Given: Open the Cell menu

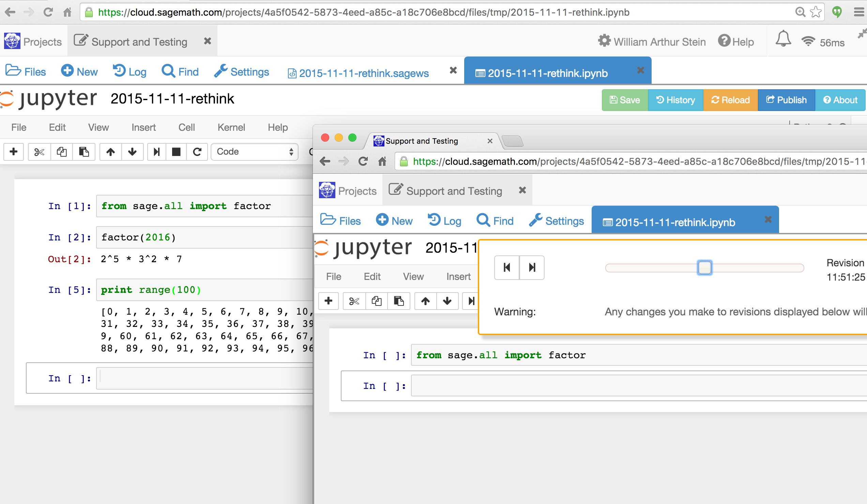Looking at the screenshot, I should [x=186, y=128].
